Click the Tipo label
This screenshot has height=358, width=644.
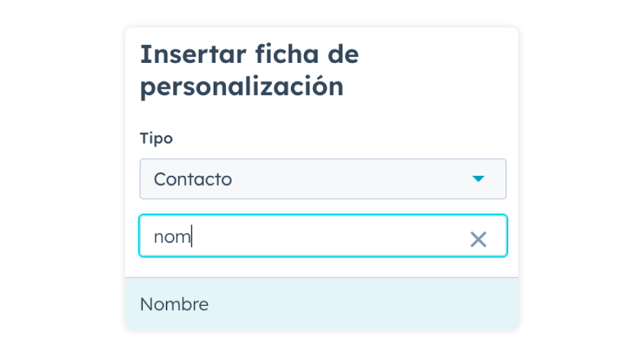pos(156,139)
